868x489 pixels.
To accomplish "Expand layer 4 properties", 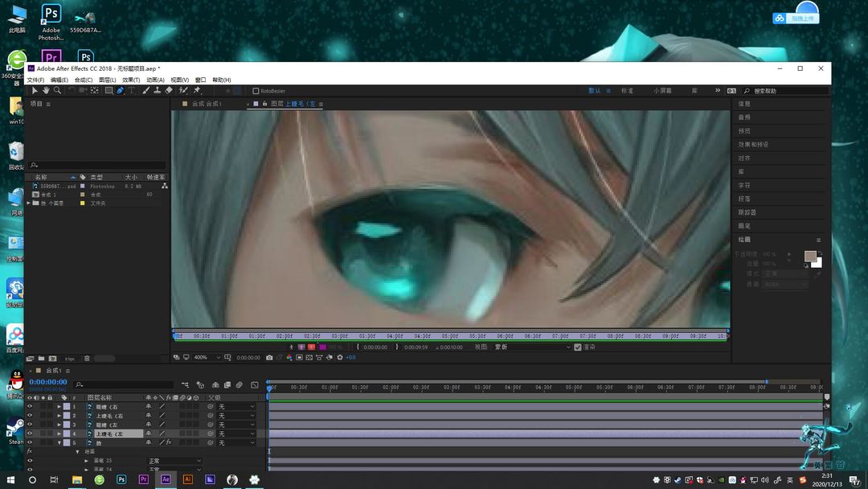I will point(59,434).
